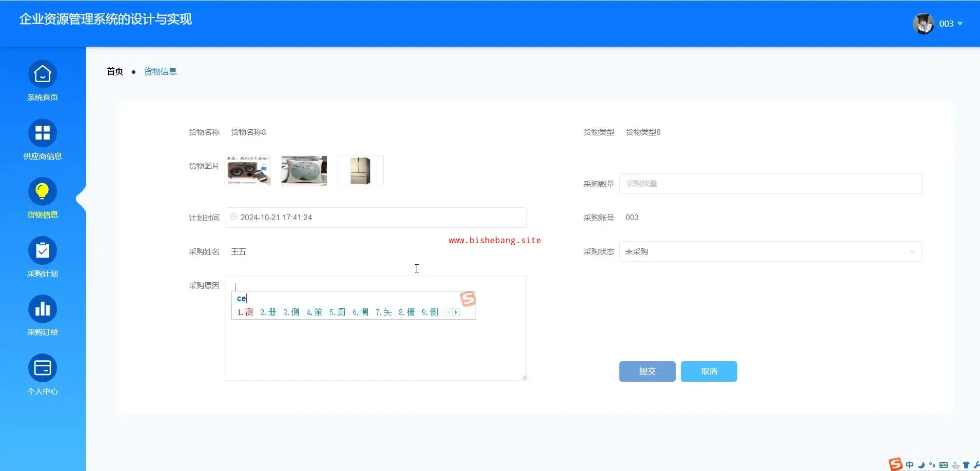Screen dimensions: 980x471
Task: Click the resize grip of 采购原因 textarea
Action: pos(523,377)
